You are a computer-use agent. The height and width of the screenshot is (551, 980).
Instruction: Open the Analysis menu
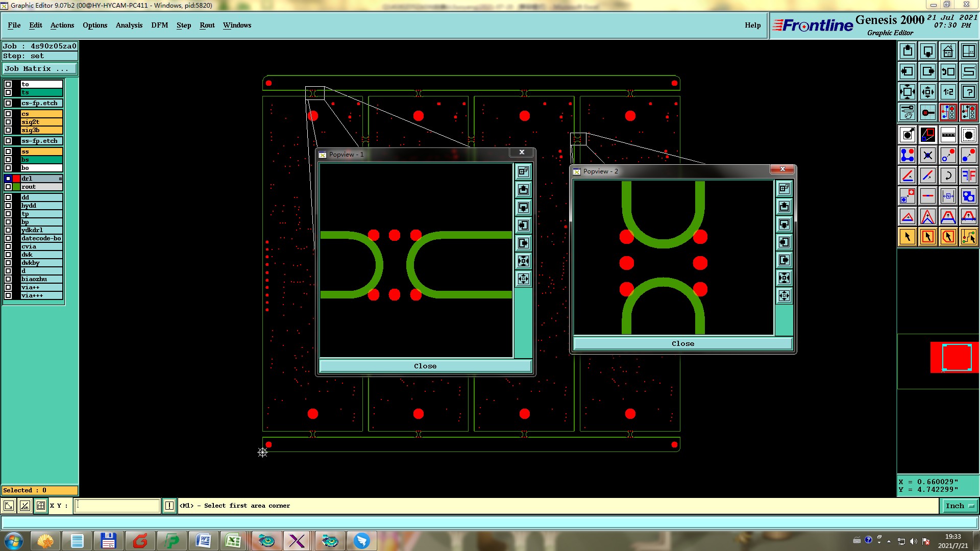click(x=129, y=25)
